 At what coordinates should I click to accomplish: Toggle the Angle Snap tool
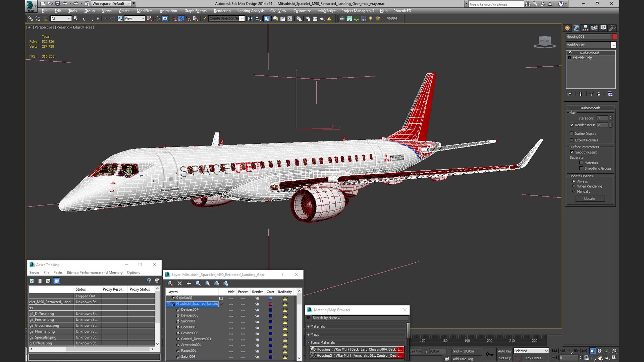click(181, 18)
